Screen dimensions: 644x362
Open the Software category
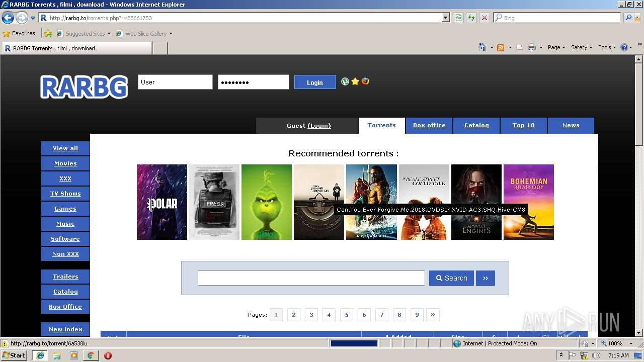point(65,239)
